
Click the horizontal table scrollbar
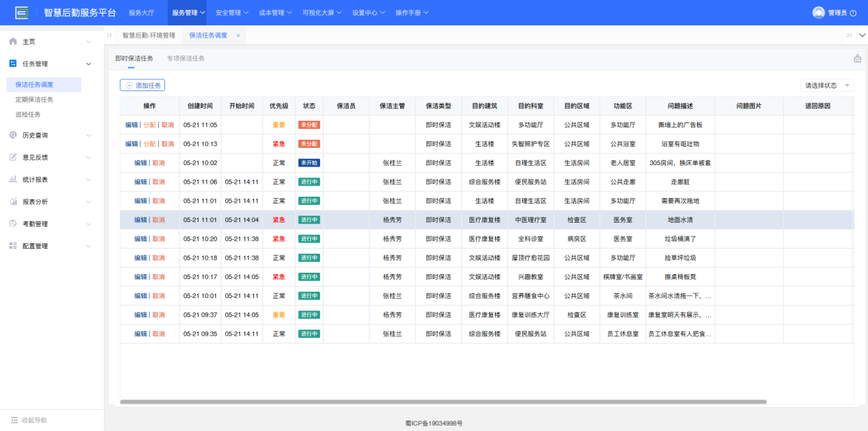(x=443, y=402)
